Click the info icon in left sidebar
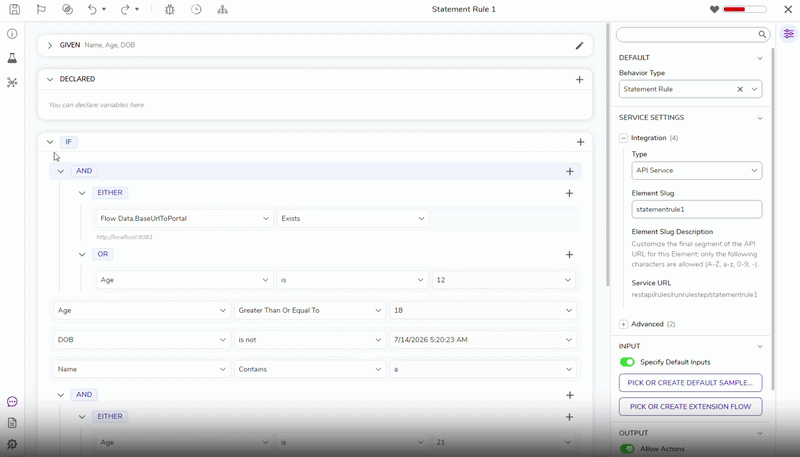This screenshot has height=457, width=800. (x=12, y=34)
